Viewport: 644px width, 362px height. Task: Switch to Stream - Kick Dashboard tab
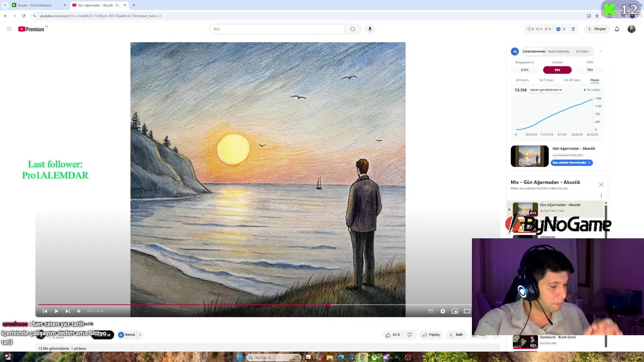[39, 5]
